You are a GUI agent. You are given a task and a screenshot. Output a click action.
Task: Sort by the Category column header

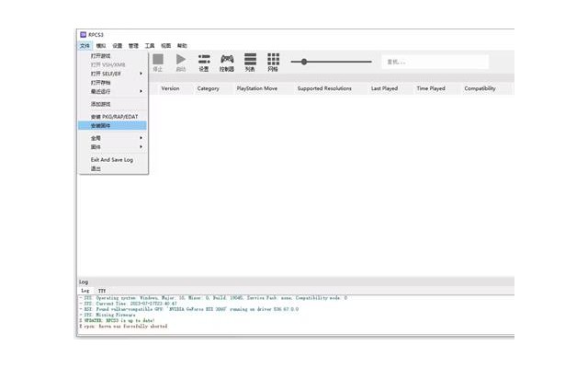click(209, 88)
